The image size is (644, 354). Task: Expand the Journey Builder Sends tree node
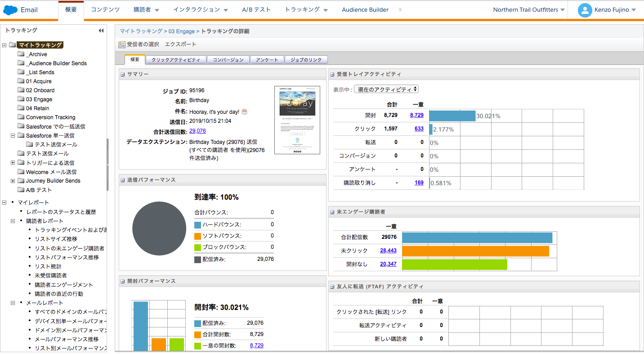(13, 180)
